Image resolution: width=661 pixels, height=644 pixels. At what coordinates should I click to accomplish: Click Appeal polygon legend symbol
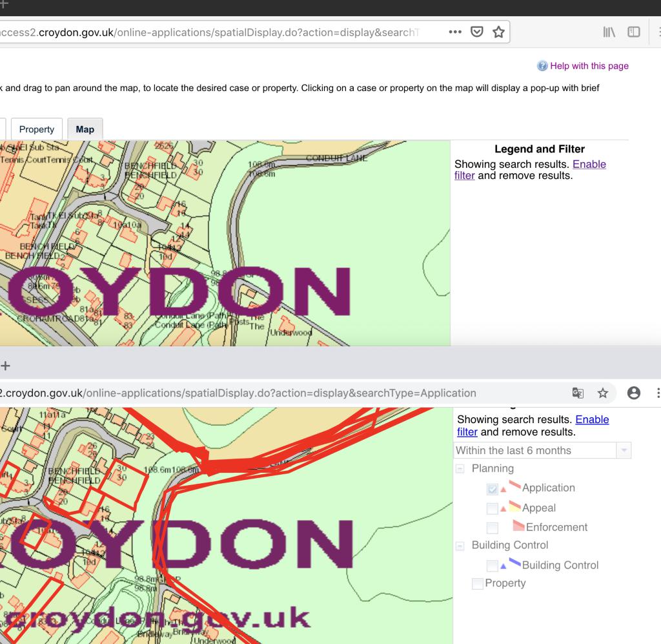click(514, 505)
